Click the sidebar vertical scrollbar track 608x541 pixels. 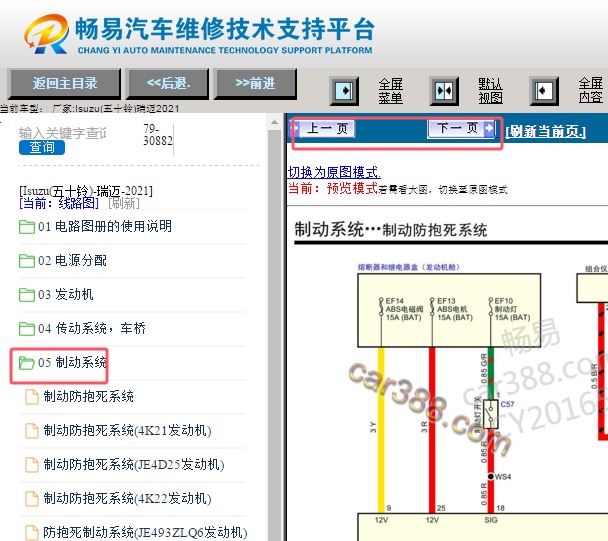pyautogui.click(x=275, y=334)
